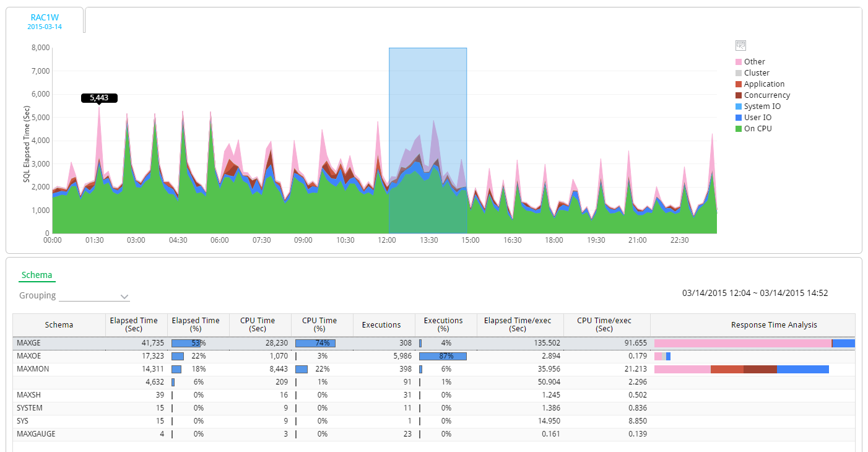The height and width of the screenshot is (452, 868).
Task: Sort by Executions (%) column header
Action: coord(446,325)
